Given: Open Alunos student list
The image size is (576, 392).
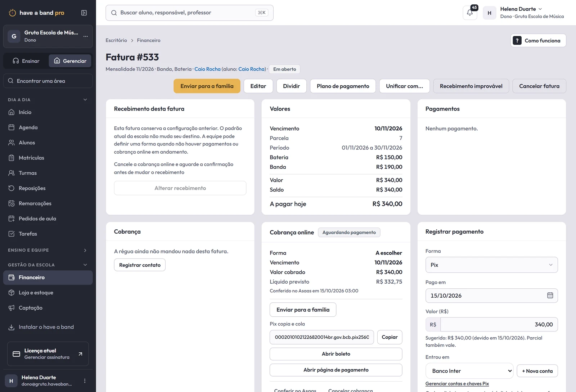Looking at the screenshot, I should pos(48,143).
